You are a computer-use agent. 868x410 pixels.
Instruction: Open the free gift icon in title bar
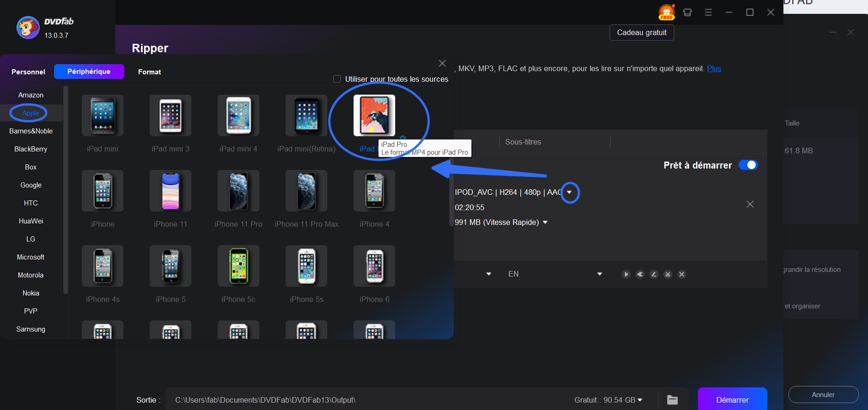(x=666, y=12)
